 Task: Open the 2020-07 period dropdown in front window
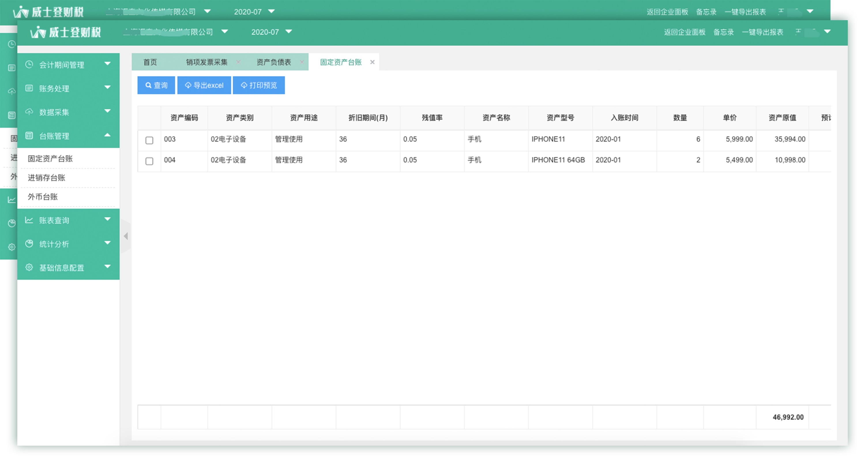pos(289,31)
